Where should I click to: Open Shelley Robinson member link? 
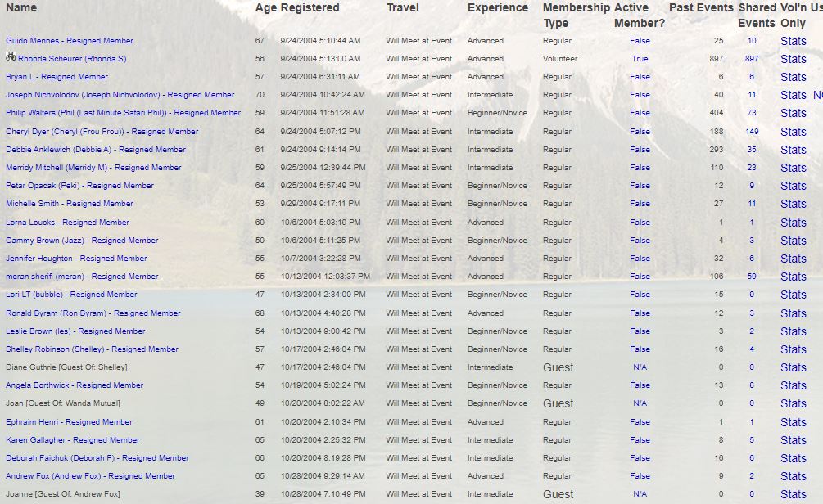coord(92,349)
